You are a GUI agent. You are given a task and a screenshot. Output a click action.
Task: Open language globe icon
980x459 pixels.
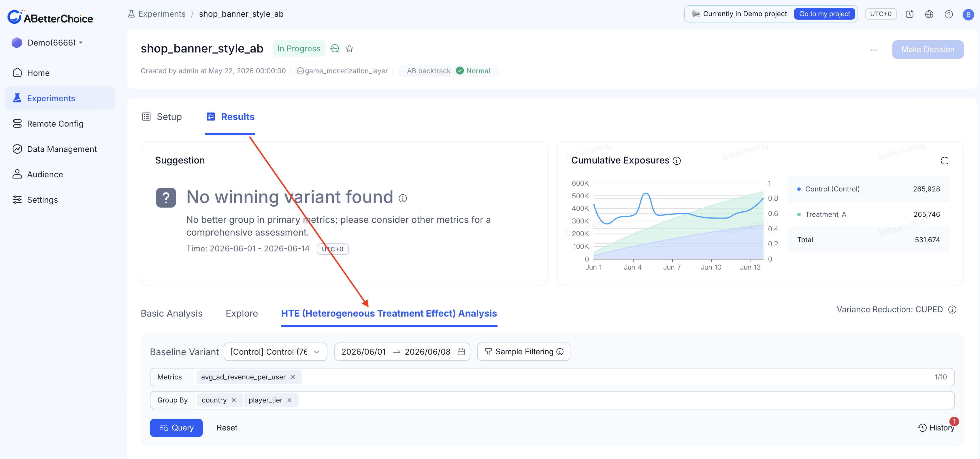pos(929,14)
